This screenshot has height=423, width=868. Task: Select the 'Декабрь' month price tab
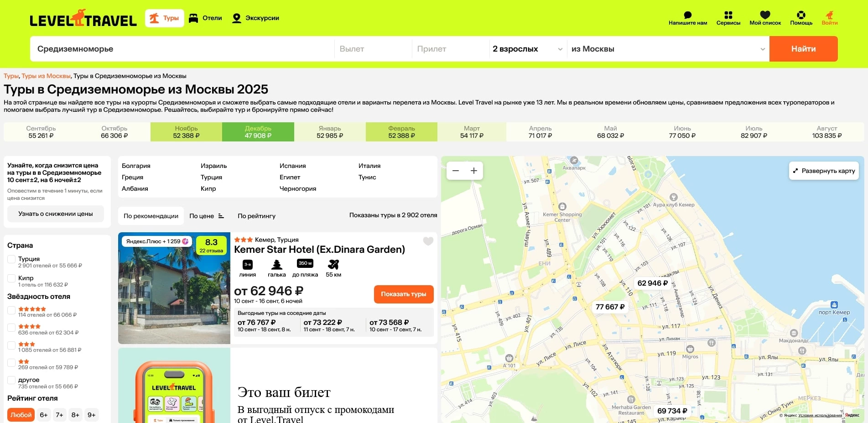pyautogui.click(x=258, y=132)
